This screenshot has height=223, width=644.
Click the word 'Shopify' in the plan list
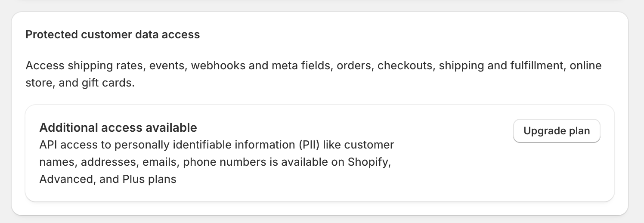pos(368,162)
